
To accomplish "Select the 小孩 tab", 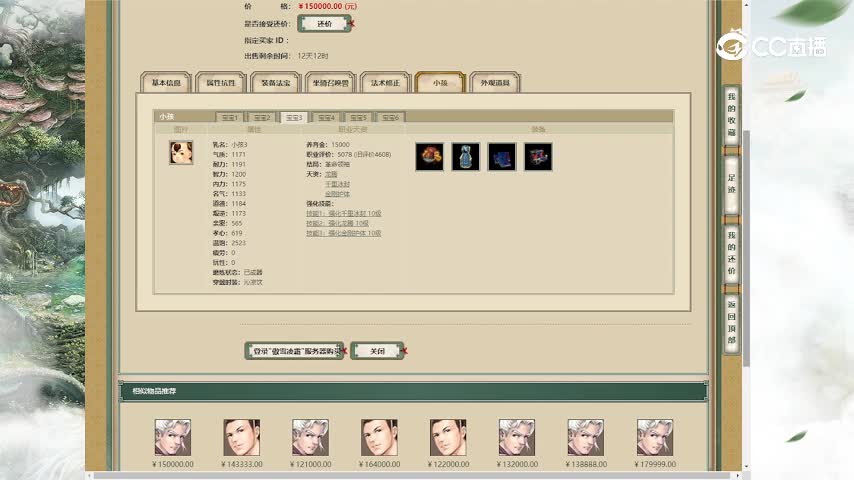I will pos(440,83).
